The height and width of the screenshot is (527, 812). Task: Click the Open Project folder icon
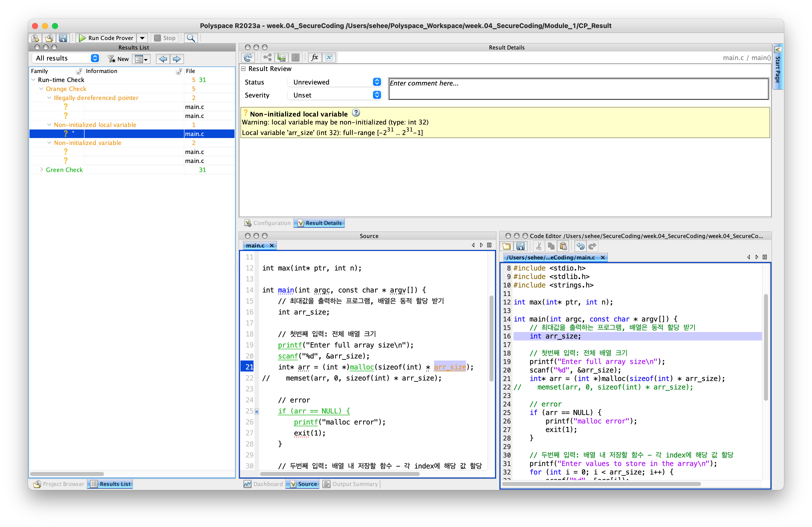[49, 38]
